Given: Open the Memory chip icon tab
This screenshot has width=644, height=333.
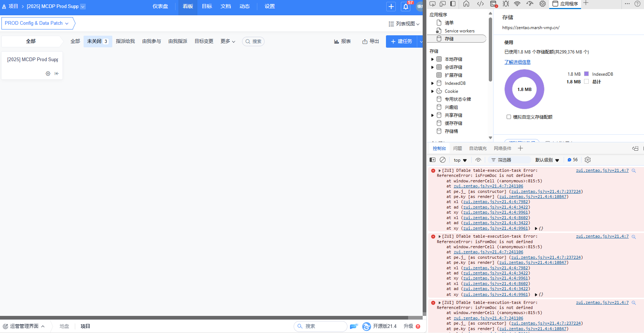Looking at the screenshot, I should click(543, 4).
